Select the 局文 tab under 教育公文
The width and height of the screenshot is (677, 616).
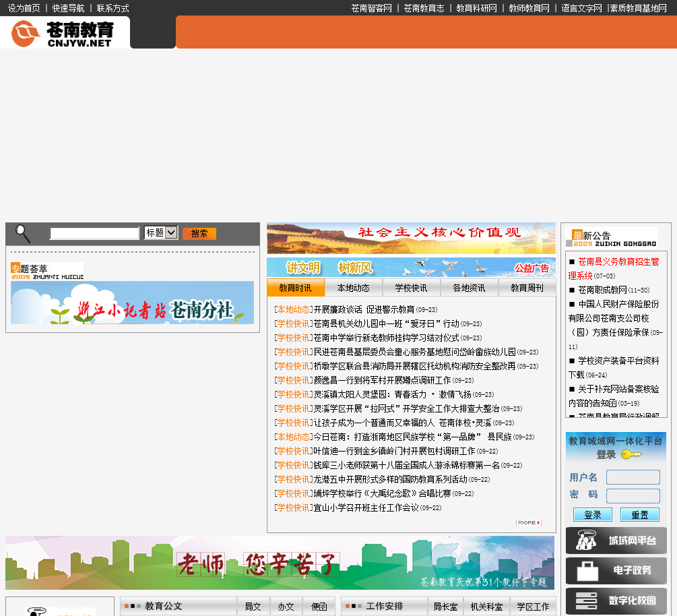tap(253, 607)
